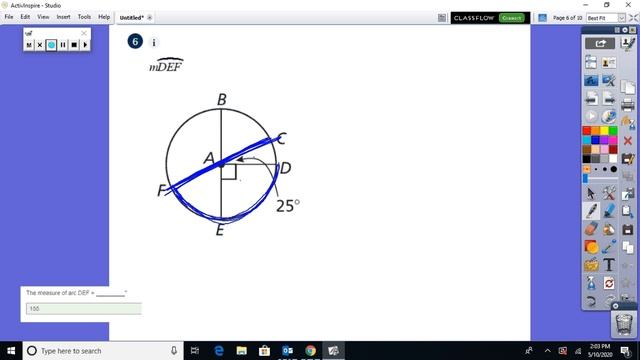The image size is (640, 360).
Task: Click the info icon beside number 6
Action: tap(154, 42)
